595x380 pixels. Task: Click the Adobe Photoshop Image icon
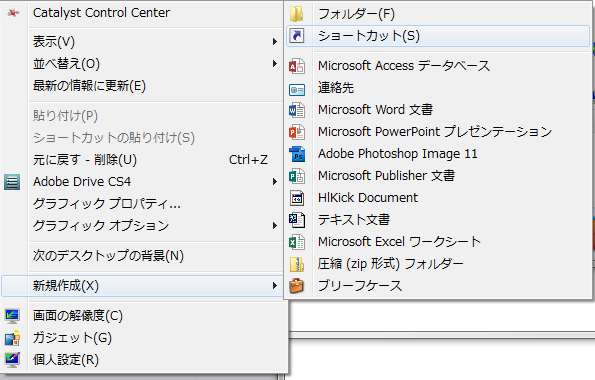297,154
